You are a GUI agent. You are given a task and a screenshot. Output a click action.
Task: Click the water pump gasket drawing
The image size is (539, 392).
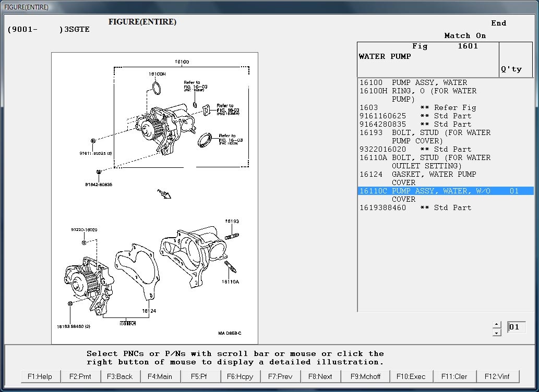(137, 272)
